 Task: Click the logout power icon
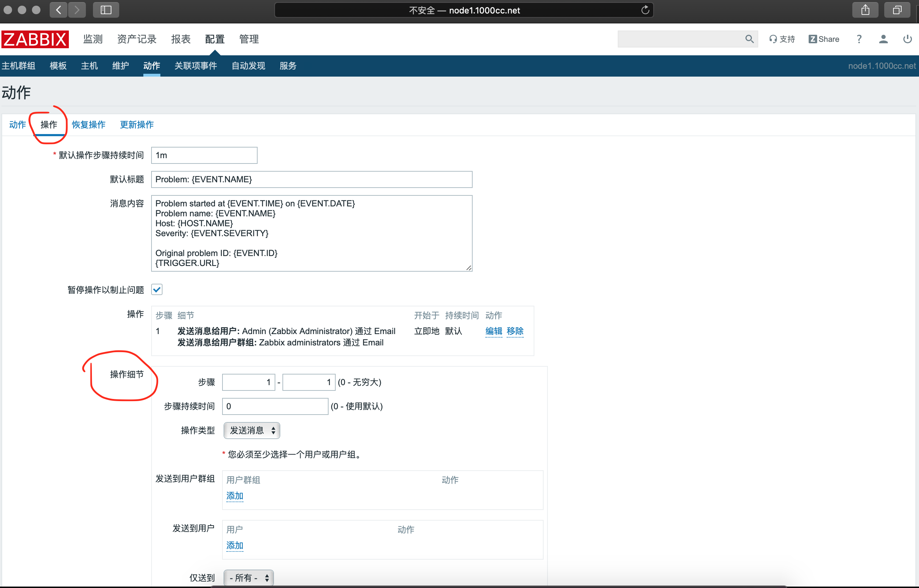click(907, 39)
